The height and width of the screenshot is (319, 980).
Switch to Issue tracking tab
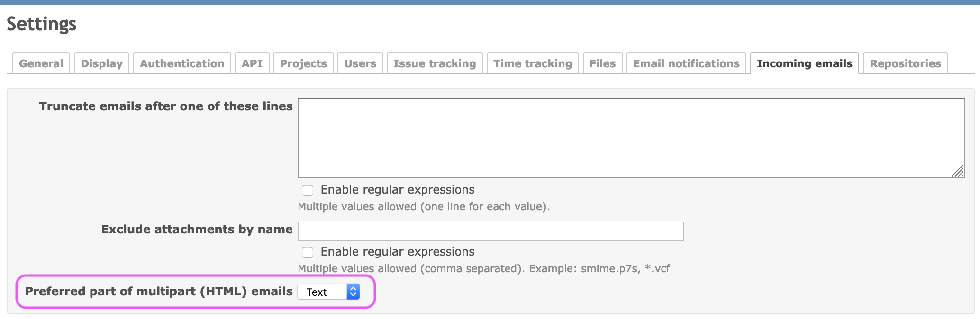[x=435, y=63]
